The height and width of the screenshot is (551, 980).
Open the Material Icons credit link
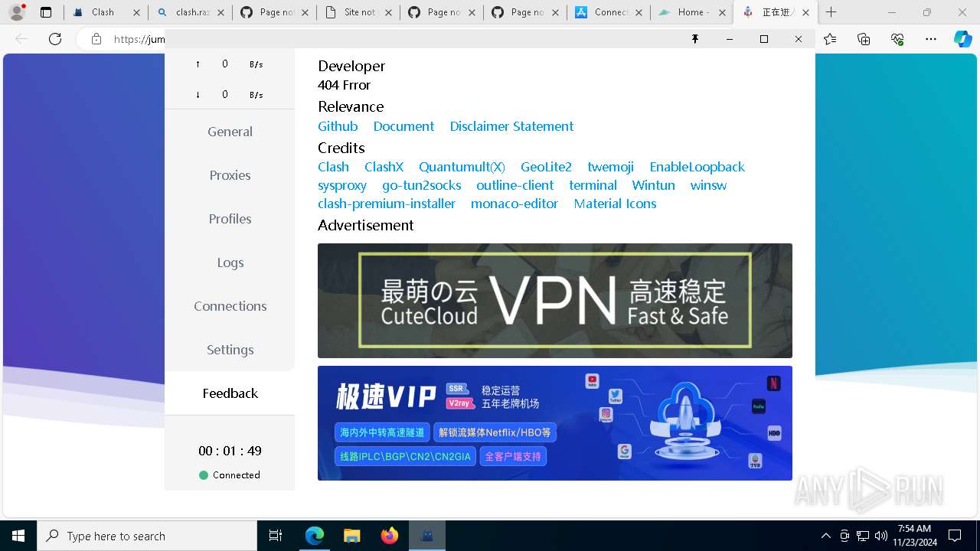(615, 204)
